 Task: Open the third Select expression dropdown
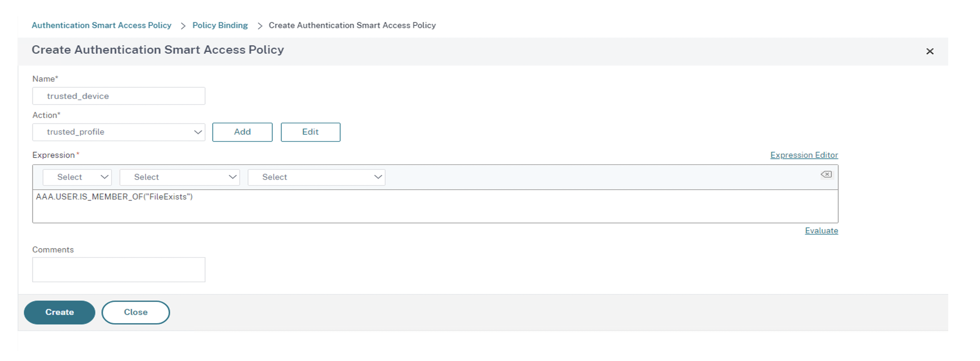pyautogui.click(x=316, y=177)
